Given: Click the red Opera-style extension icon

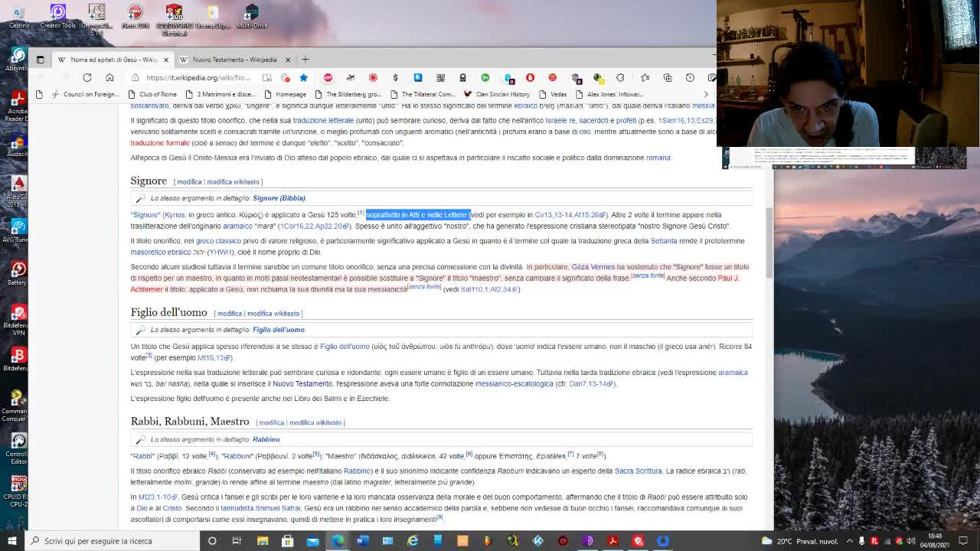Looking at the screenshot, I should [530, 77].
